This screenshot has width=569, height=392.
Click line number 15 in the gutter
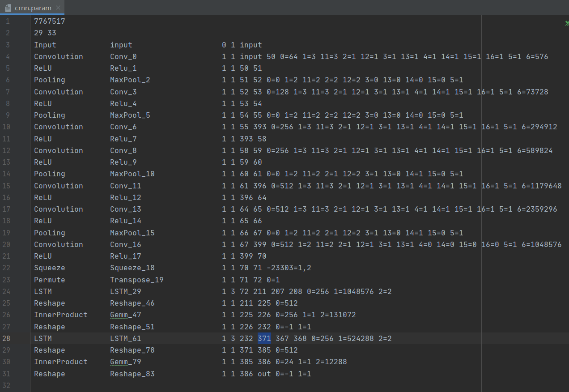[6, 186]
